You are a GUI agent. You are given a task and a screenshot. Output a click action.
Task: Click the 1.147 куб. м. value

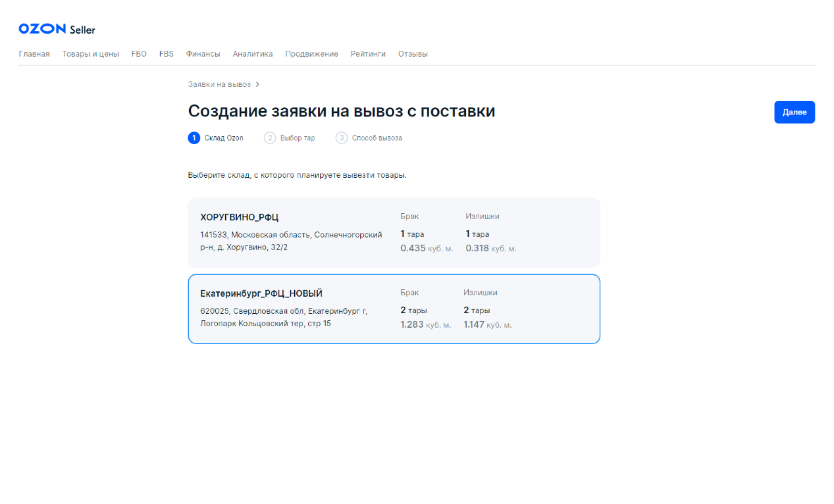(x=487, y=325)
